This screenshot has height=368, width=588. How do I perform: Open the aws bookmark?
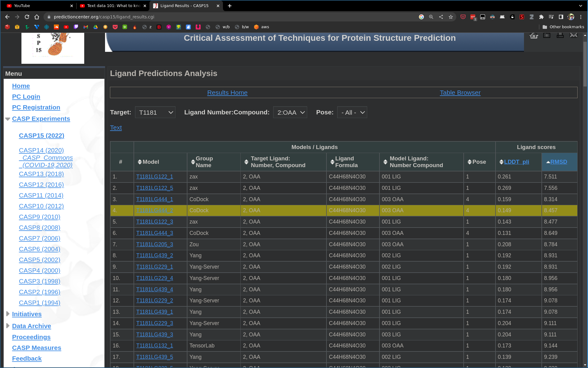[x=262, y=27]
